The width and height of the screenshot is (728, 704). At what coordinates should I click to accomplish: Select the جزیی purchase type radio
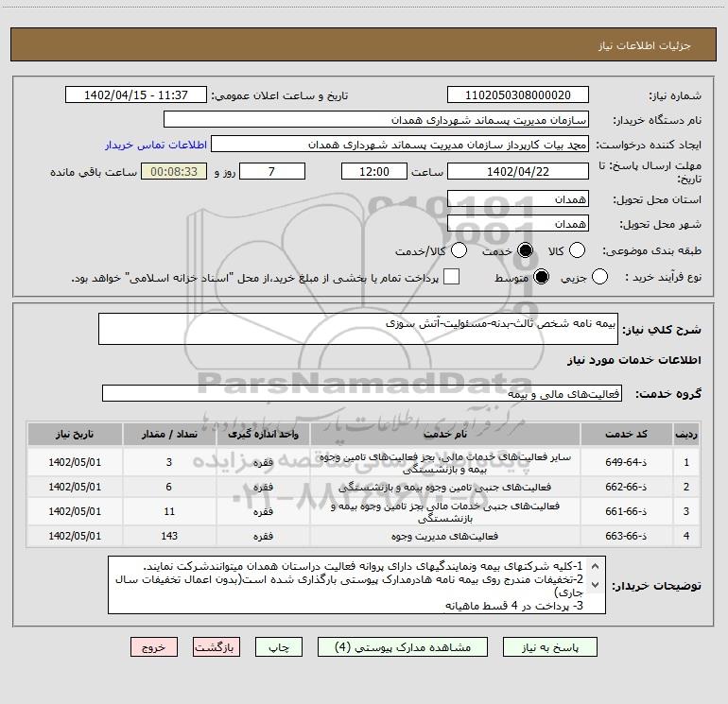click(x=599, y=277)
